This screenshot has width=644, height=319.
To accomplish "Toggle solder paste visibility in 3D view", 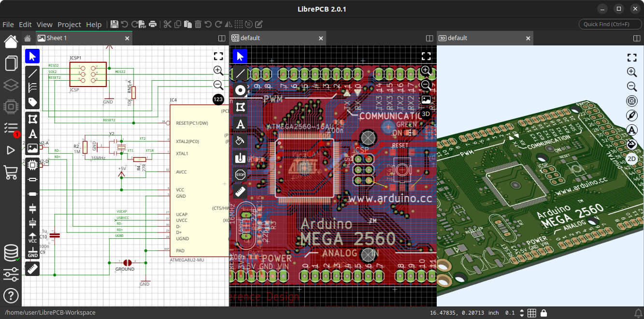I will [x=631, y=116].
